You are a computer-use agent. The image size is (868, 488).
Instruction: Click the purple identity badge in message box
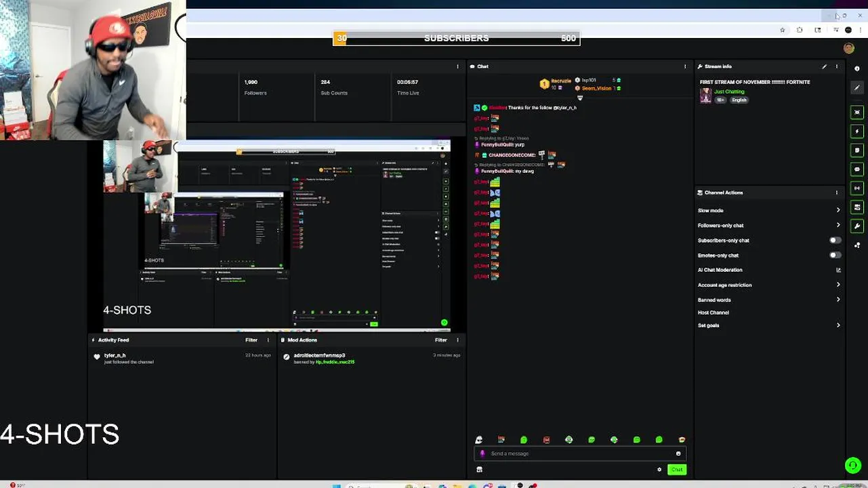tap(482, 453)
